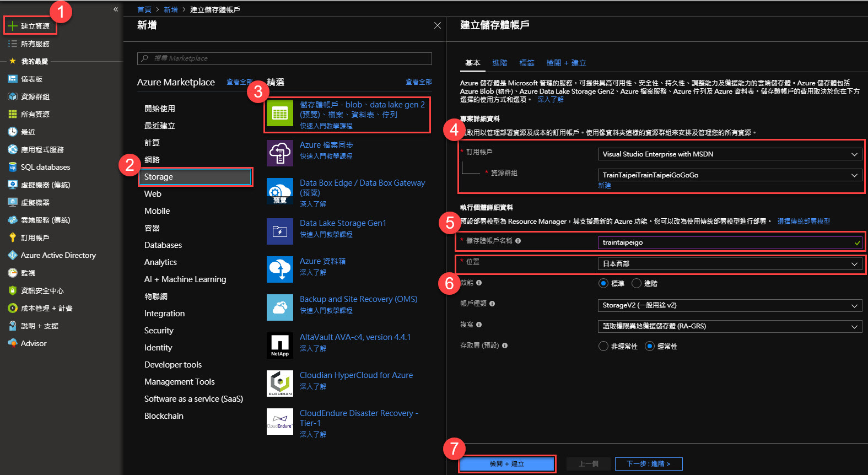868x475 pixels.
Task: Click the Next: Advanced button
Action: coord(649,464)
